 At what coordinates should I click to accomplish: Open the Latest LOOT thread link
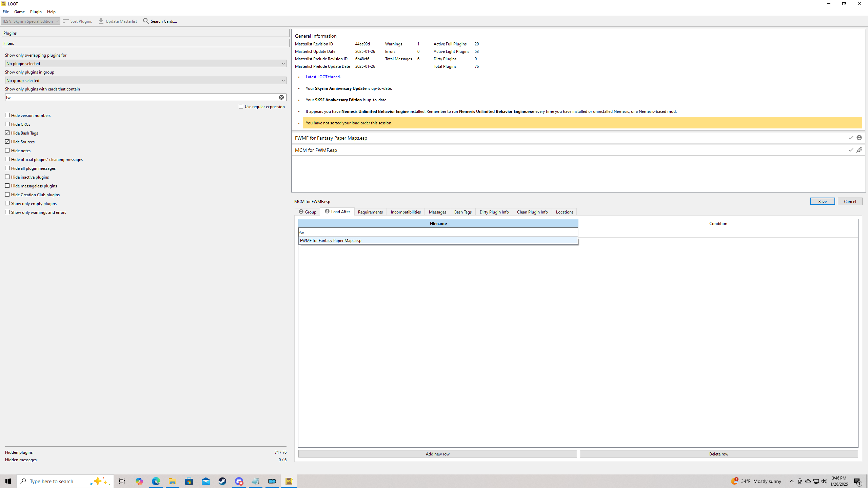[x=322, y=77]
